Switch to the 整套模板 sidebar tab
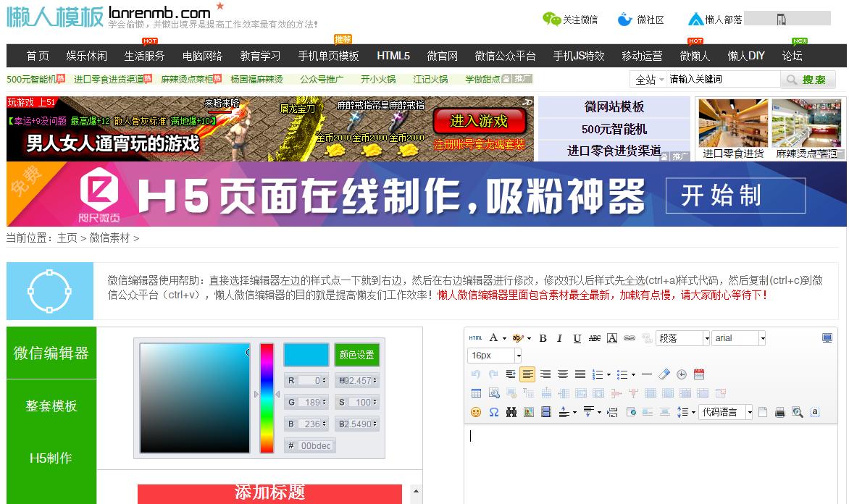Image resolution: width=849 pixels, height=504 pixels. coord(51,406)
